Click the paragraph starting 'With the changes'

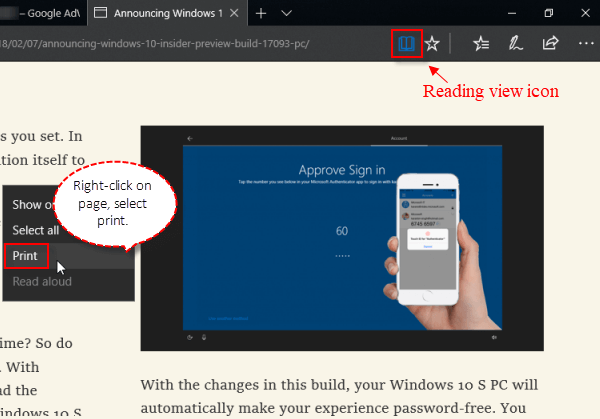tap(339, 397)
